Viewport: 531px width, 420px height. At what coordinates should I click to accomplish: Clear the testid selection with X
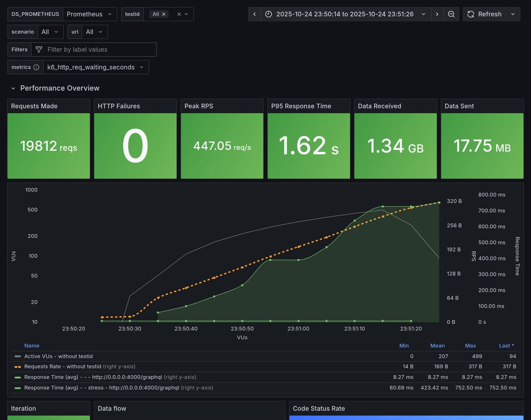coord(179,14)
